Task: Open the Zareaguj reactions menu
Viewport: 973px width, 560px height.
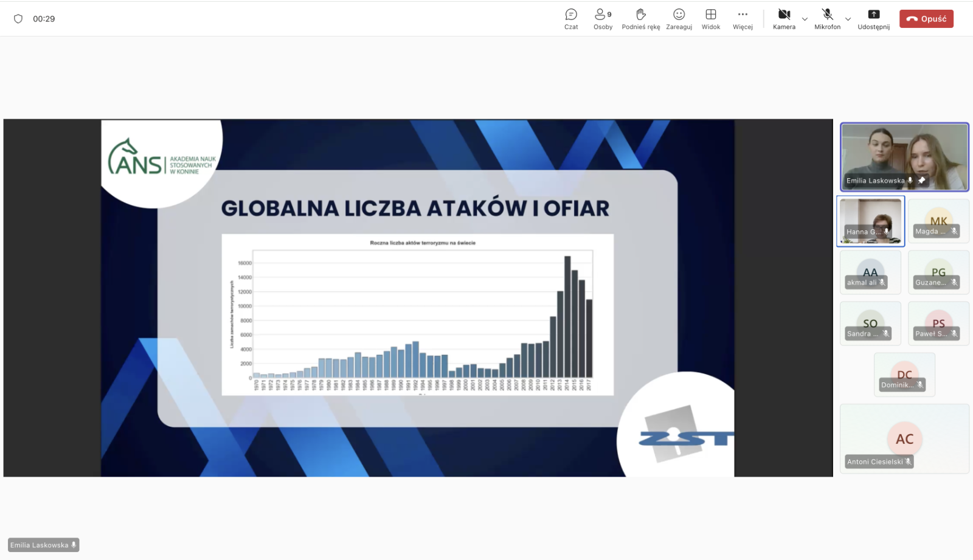Action: tap(679, 19)
